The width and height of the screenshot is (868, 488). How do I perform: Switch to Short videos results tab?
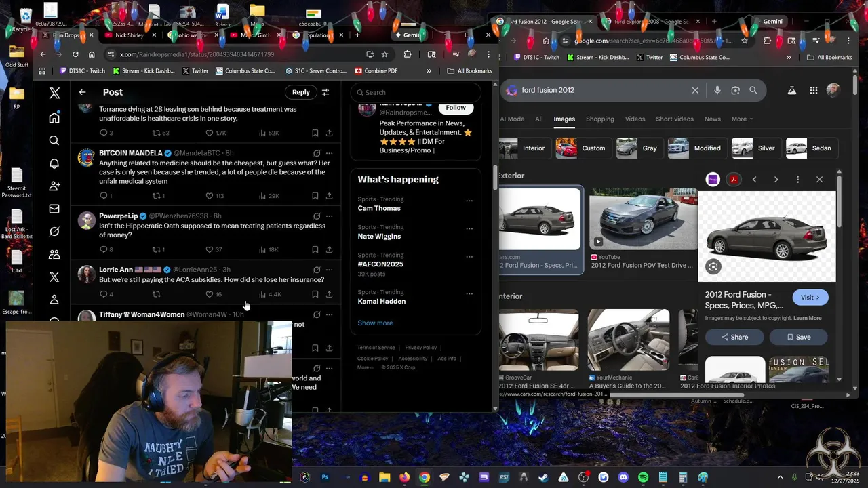675,119
